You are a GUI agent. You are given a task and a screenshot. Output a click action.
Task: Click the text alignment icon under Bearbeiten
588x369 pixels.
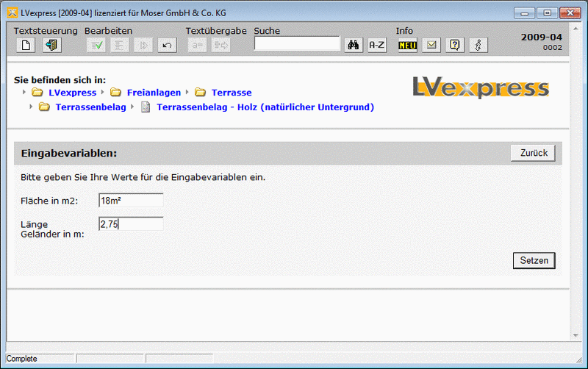pyautogui.click(x=120, y=46)
